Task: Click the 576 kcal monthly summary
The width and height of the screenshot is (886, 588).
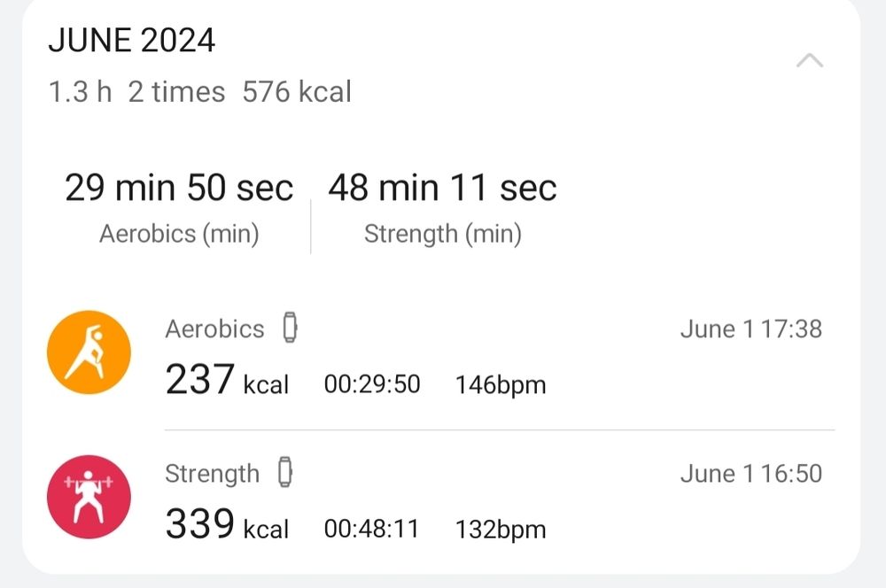Action: coord(297,91)
